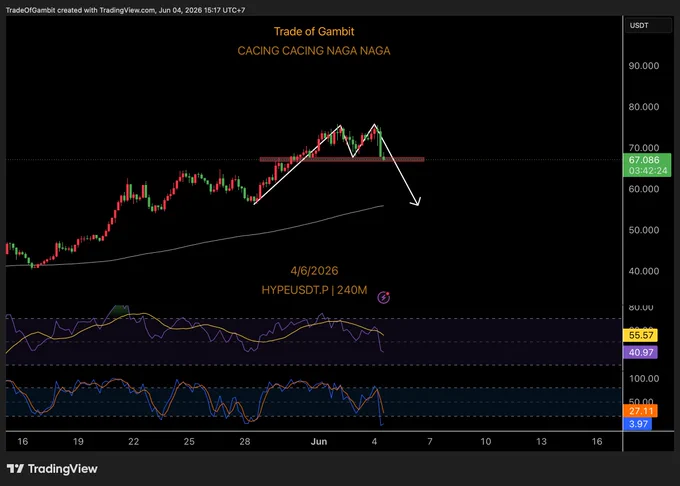
Task: Click the Trade of Gambit chart title
Action: 314,31
